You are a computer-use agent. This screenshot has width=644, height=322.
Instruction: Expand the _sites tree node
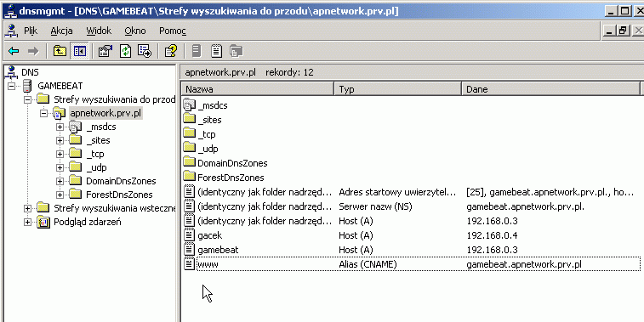pos(60,140)
